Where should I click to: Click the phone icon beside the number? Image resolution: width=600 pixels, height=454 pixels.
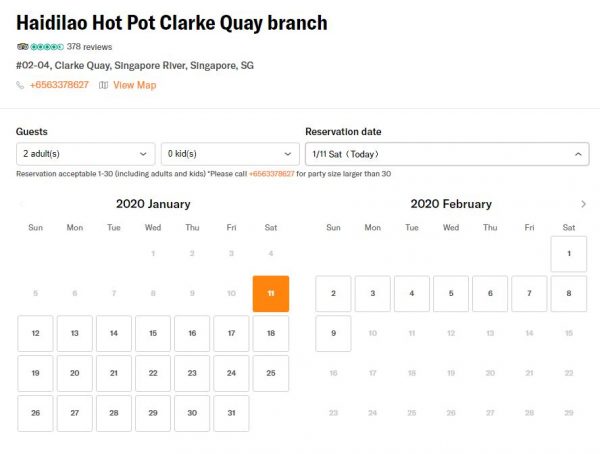21,86
